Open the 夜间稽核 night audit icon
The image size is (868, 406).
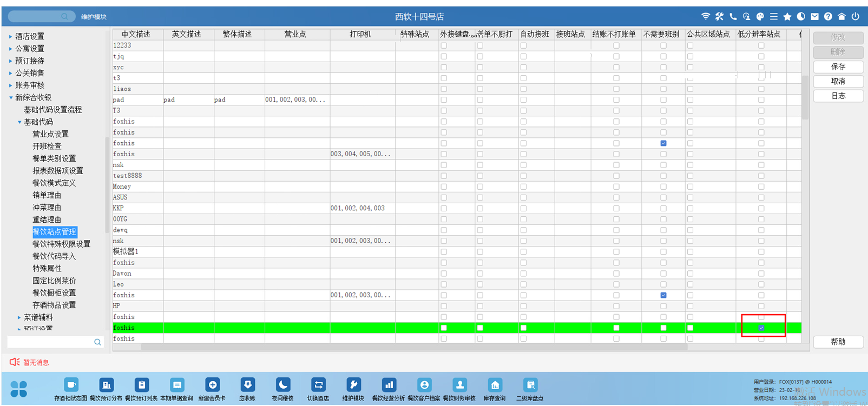pos(282,385)
